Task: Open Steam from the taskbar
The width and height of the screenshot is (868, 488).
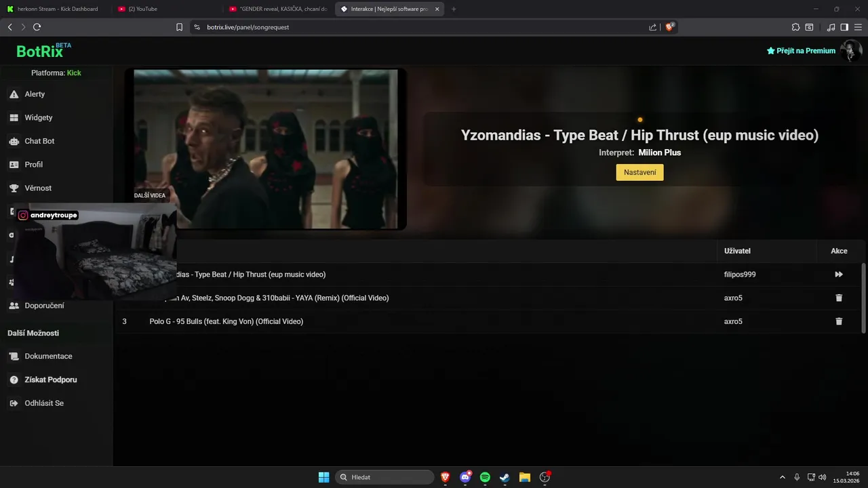Action: click(x=505, y=477)
